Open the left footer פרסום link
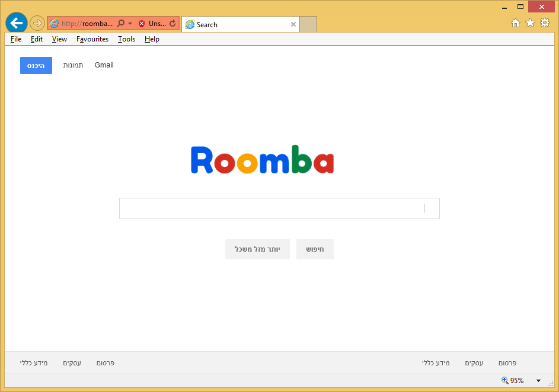Screen dimensions: 559x392 tap(105, 363)
